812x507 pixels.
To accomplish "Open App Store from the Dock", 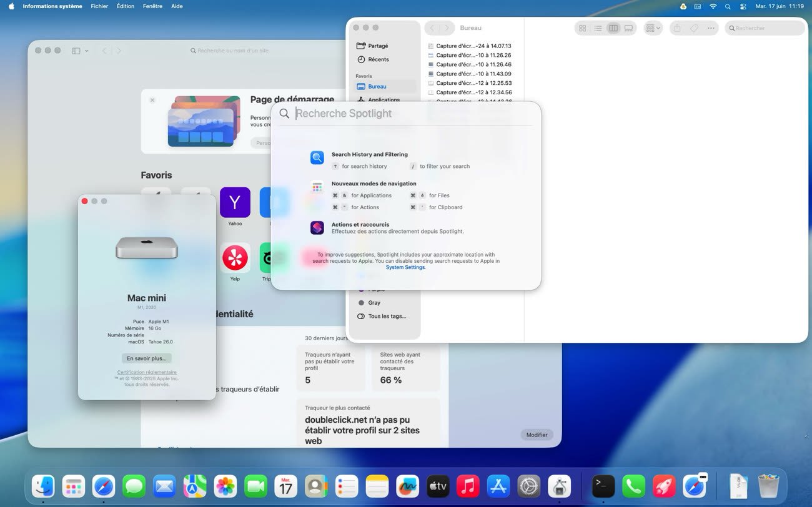I will [498, 486].
